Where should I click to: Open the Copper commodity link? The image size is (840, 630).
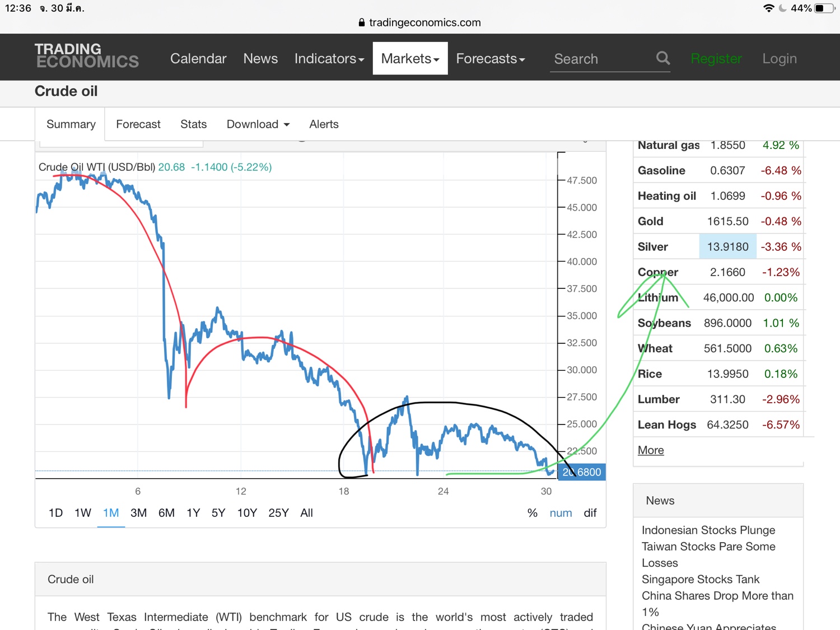click(658, 272)
